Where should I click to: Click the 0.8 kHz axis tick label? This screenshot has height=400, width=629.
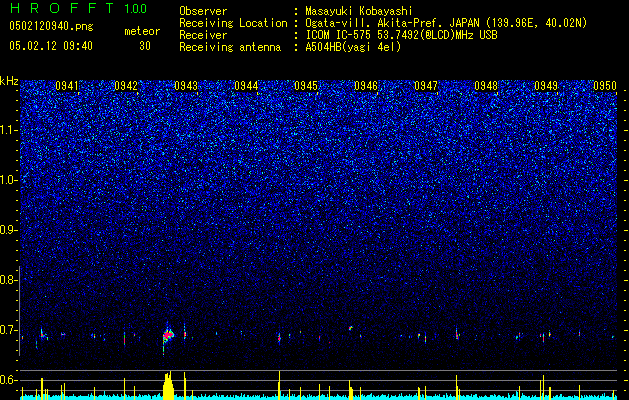click(9, 280)
